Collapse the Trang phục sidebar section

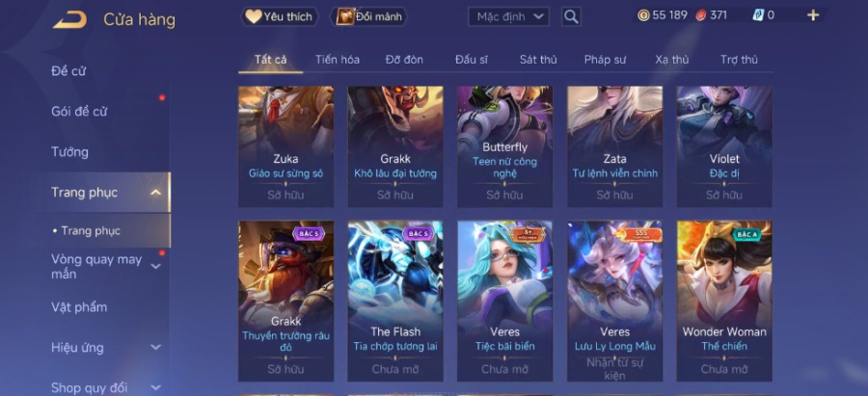pos(156,193)
